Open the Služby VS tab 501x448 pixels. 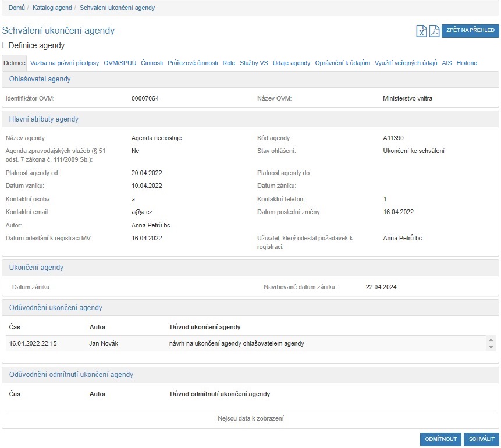point(254,63)
